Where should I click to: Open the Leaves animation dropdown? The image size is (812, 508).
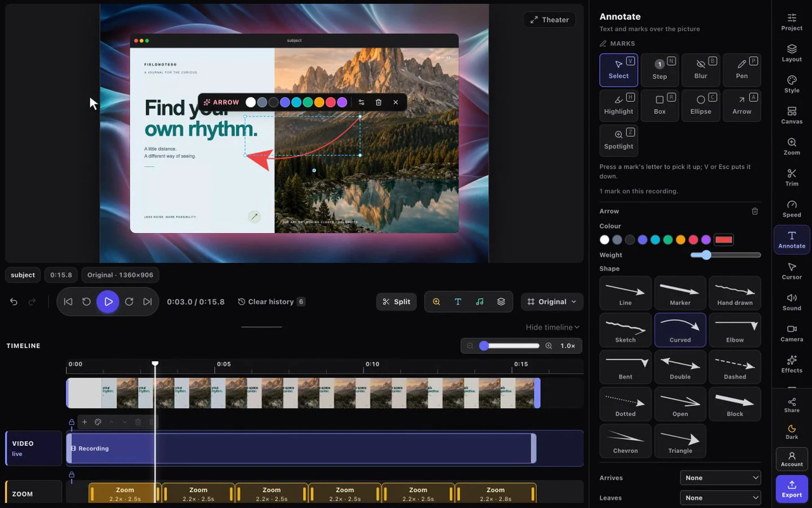pyautogui.click(x=721, y=498)
